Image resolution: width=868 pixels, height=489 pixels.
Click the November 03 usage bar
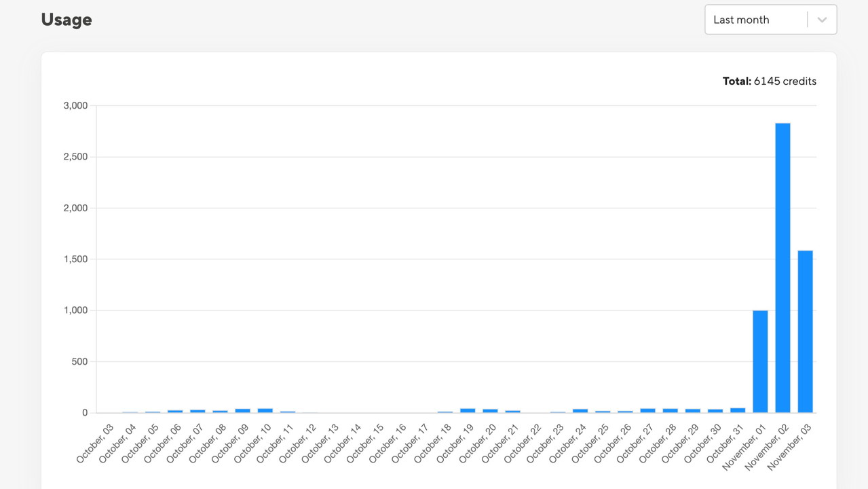point(805,331)
